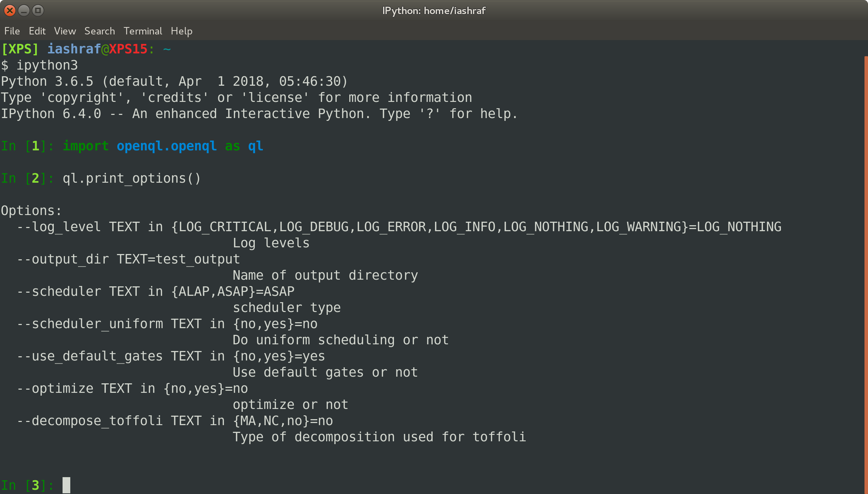Open the Help menu
Viewport: 868px width, 494px height.
(181, 31)
